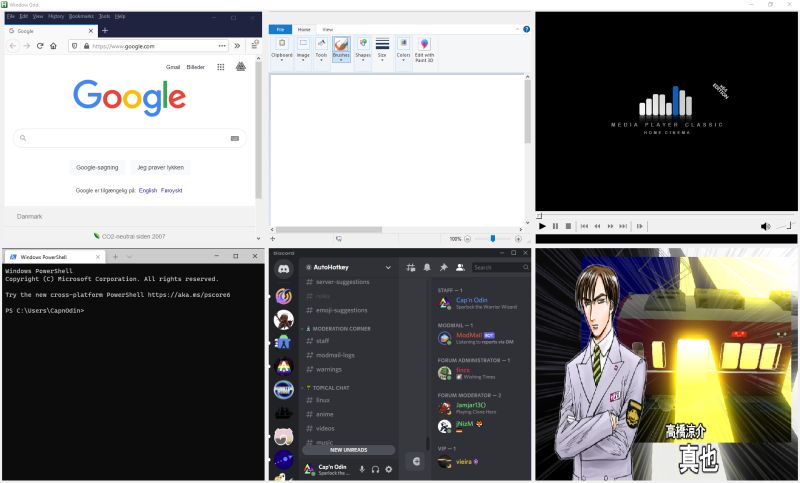Open the Google apps grid
Viewport: 800px width, 483px height.
coord(220,67)
